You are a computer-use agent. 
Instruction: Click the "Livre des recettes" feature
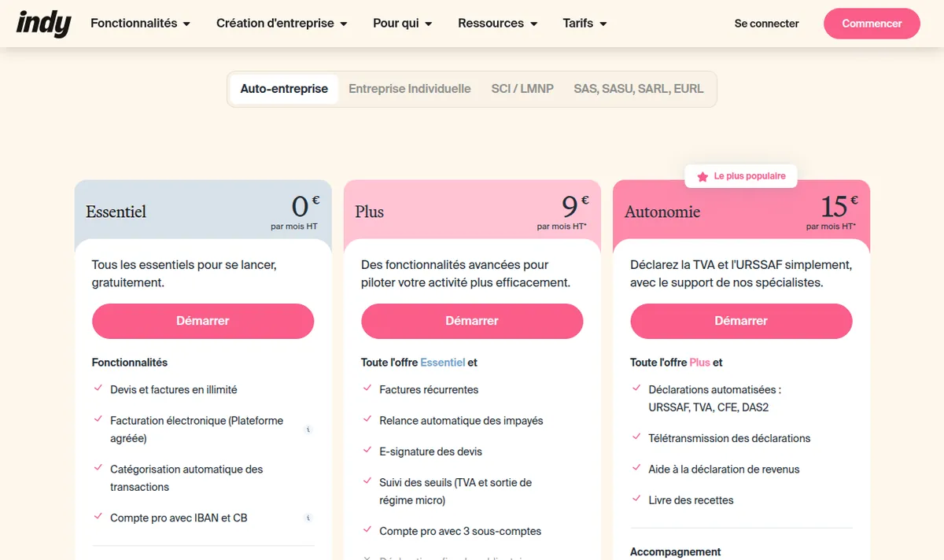coord(691,500)
